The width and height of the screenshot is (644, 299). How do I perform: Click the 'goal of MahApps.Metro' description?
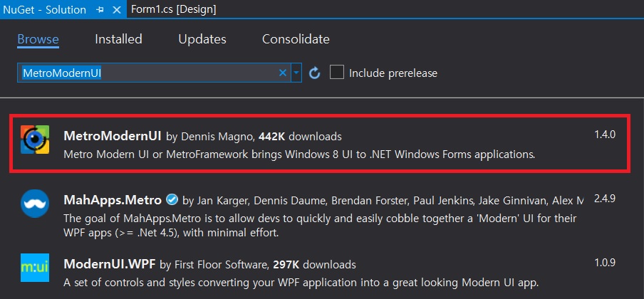[320, 226]
